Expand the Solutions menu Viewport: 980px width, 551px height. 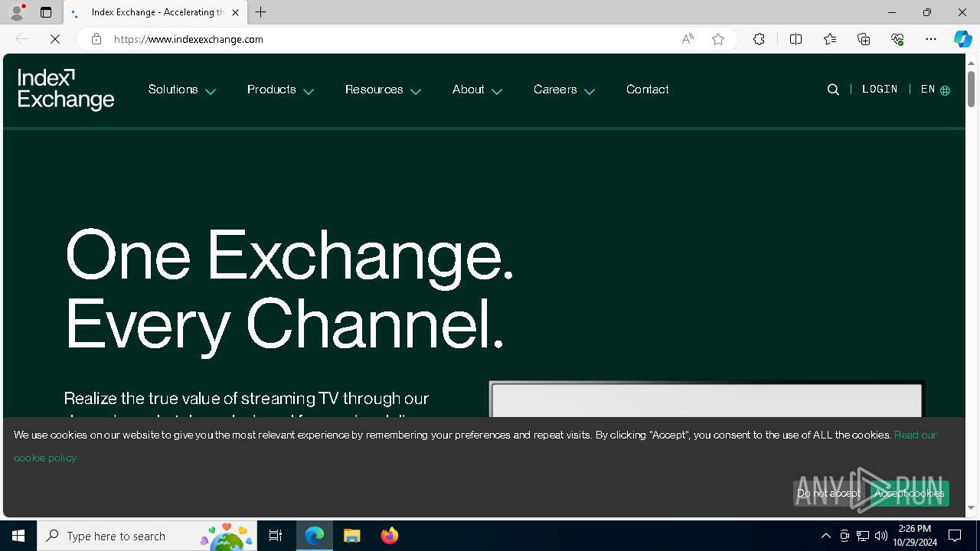[182, 90]
